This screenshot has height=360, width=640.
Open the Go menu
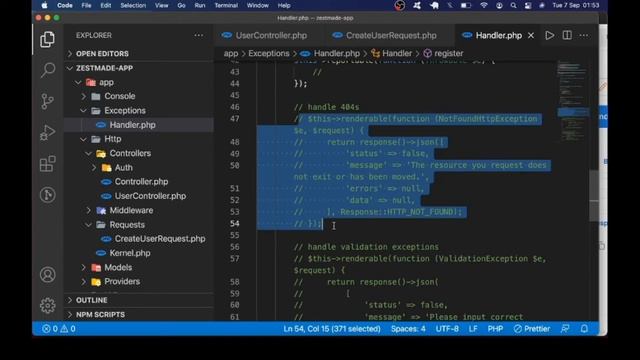181,5
